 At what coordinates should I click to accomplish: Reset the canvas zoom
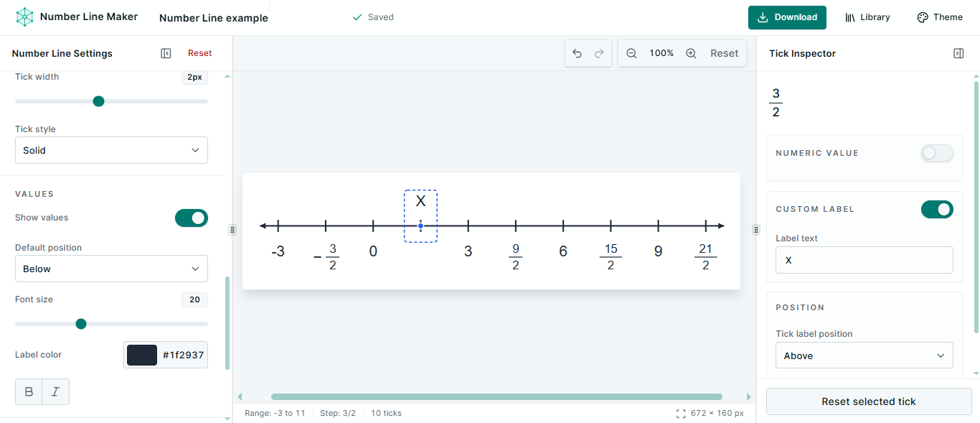[724, 53]
